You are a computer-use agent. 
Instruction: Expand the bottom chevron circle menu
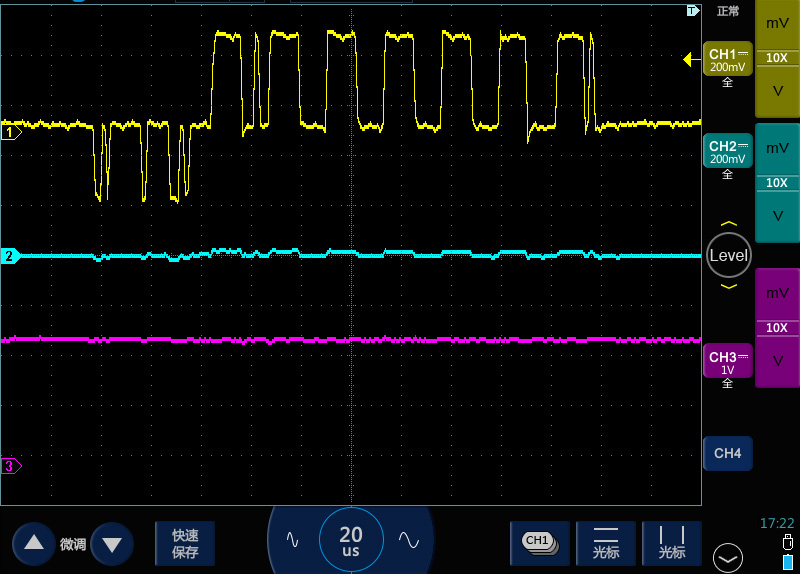(728, 558)
